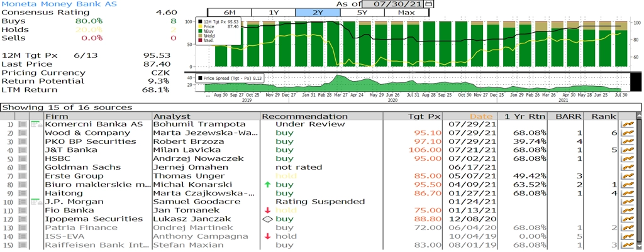Click the Under Review recommendation cell
Screen dimensions: 644x252
(310, 124)
